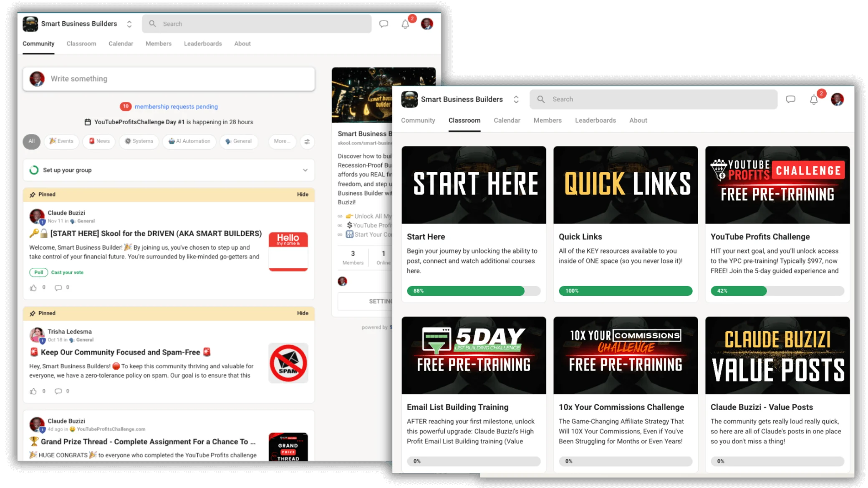Viewport: 868px width, 488px height.
Task: Open Members tab in Classroom window
Action: (548, 121)
